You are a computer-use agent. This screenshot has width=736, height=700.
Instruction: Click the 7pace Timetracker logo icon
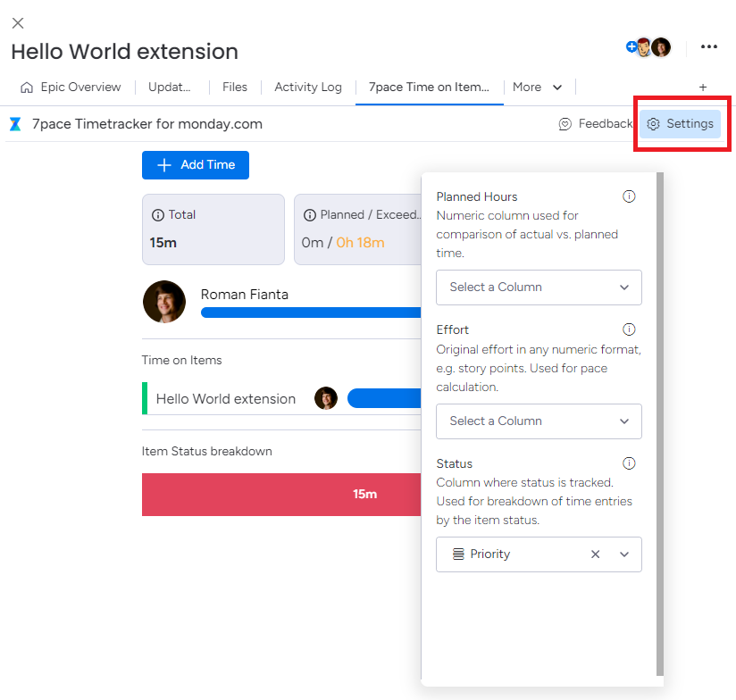click(15, 124)
